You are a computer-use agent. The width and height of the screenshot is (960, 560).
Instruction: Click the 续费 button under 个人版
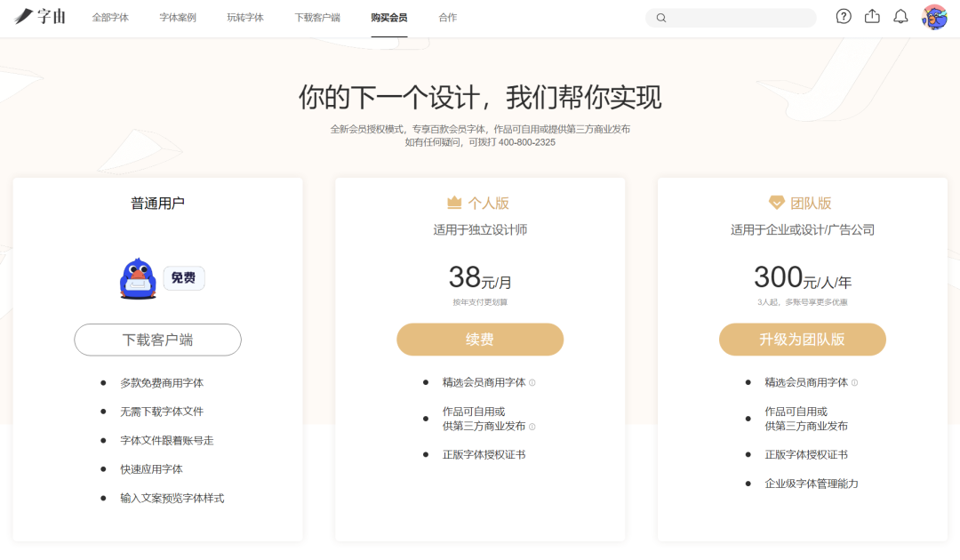480,340
